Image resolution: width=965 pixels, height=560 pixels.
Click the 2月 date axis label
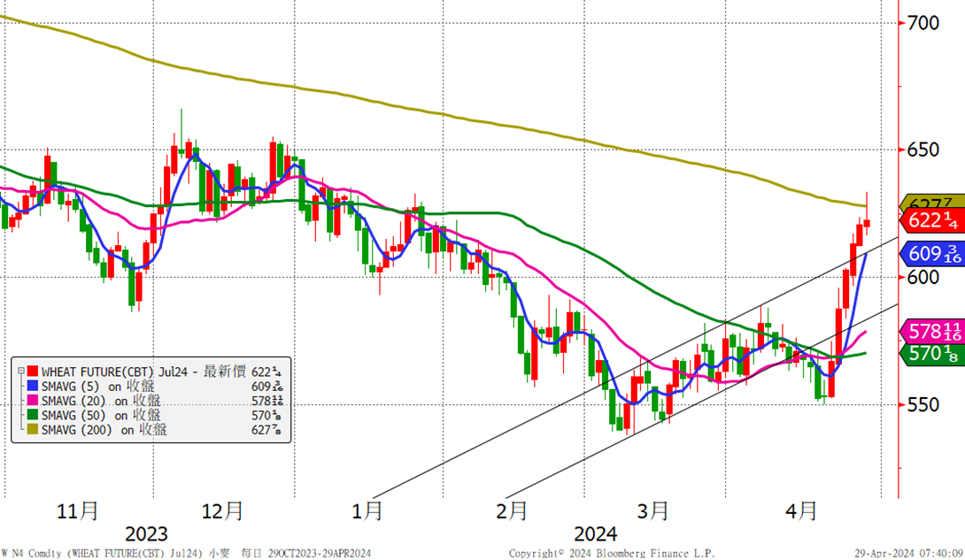click(x=512, y=510)
